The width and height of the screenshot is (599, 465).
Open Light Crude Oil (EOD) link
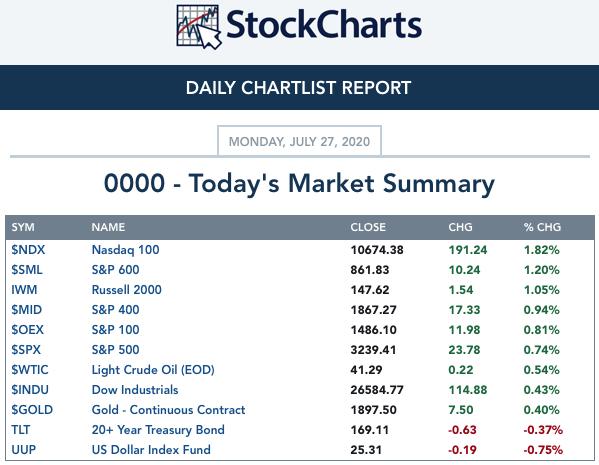pyautogui.click(x=153, y=370)
